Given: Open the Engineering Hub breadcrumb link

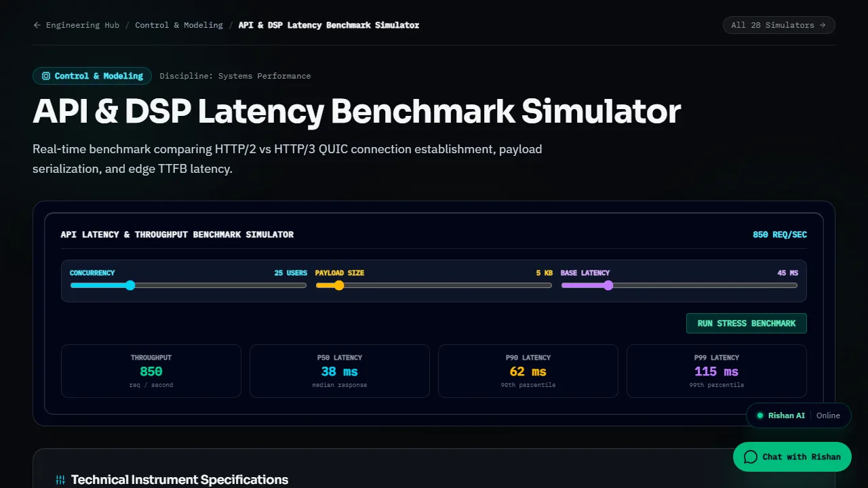Looking at the screenshot, I should (76, 25).
